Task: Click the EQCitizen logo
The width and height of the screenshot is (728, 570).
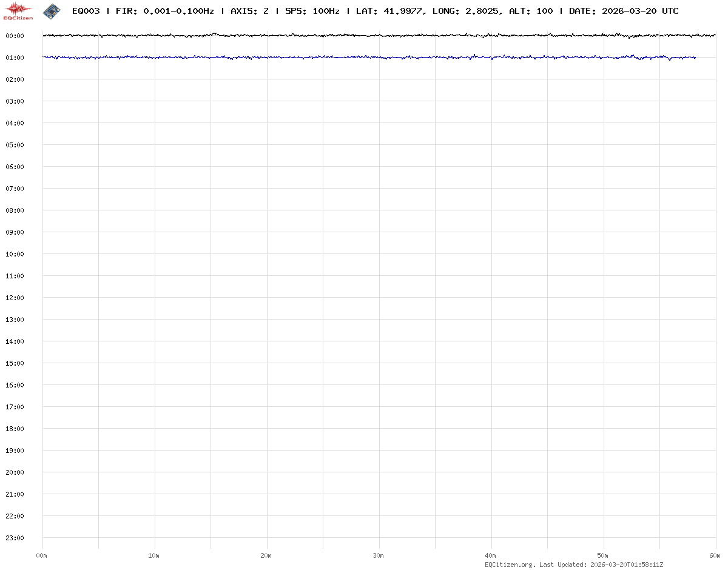Action: coord(18,11)
